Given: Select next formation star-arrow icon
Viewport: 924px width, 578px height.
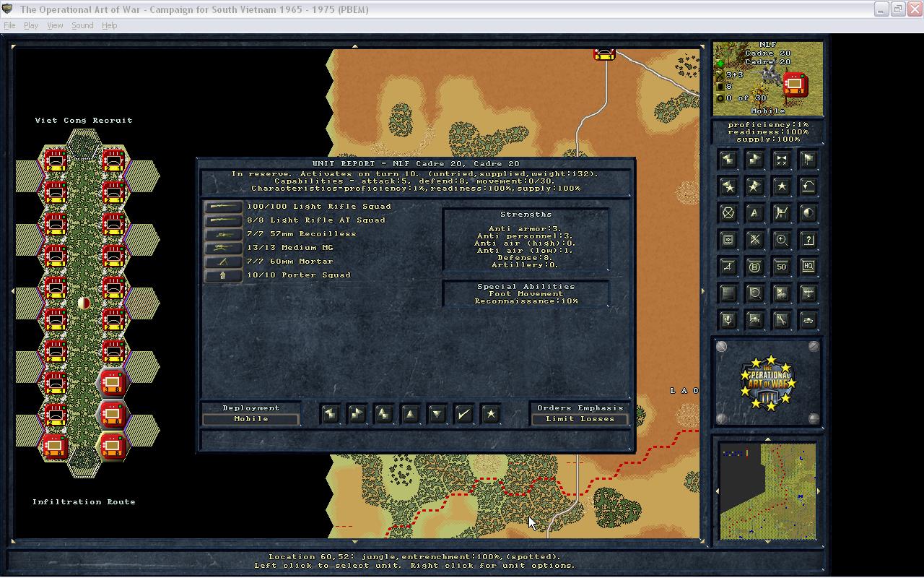Looking at the screenshot, I should [x=755, y=186].
